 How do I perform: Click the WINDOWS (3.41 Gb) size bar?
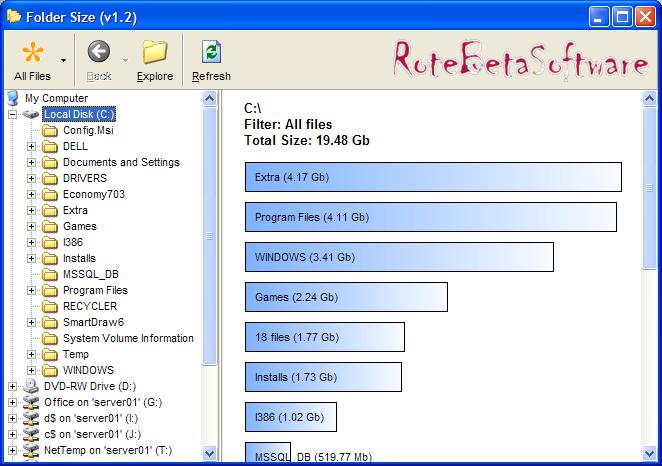(398, 257)
